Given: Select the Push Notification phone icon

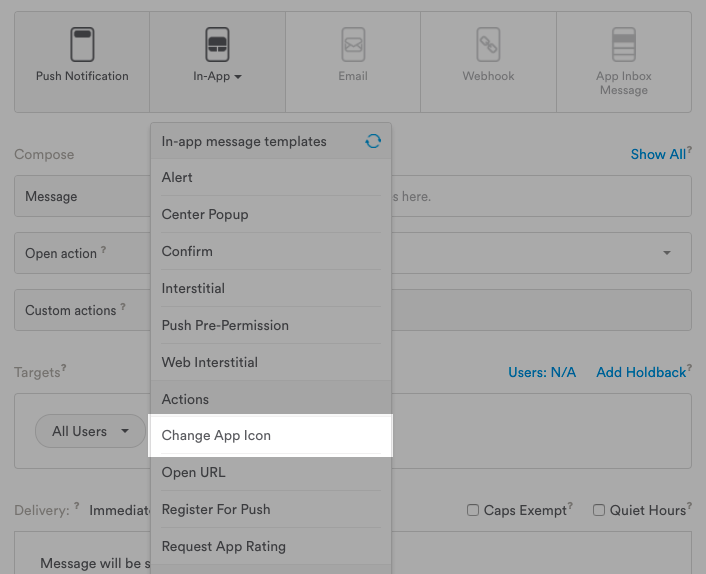Looking at the screenshot, I should point(82,44).
